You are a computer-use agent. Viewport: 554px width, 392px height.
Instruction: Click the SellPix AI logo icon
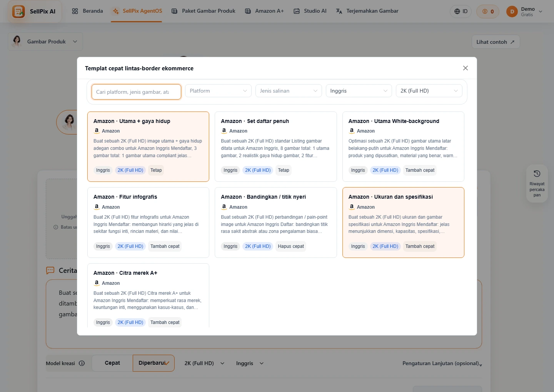click(x=18, y=12)
